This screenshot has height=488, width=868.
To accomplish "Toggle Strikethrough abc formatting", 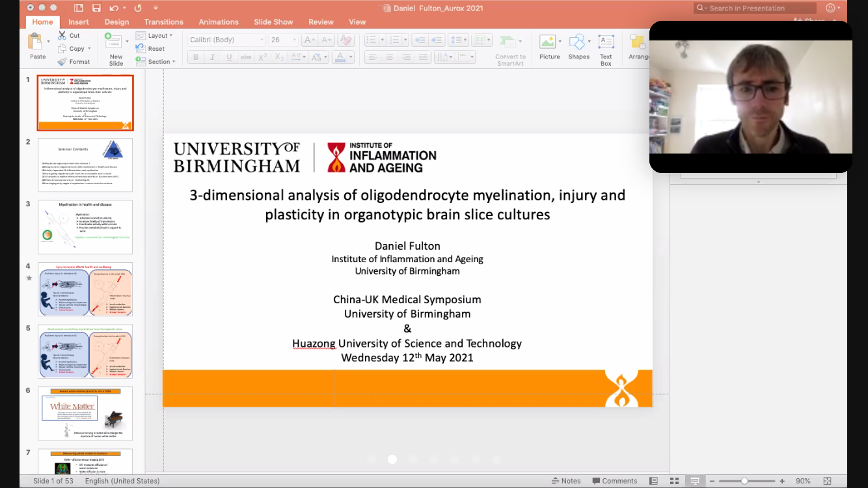I will pyautogui.click(x=246, y=57).
